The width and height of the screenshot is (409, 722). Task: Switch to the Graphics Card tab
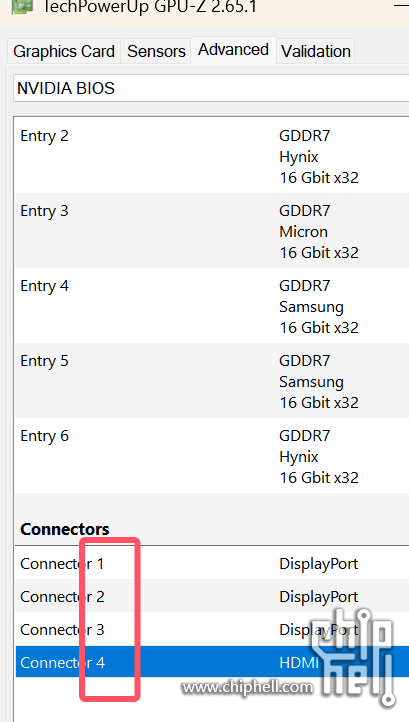tap(64, 51)
